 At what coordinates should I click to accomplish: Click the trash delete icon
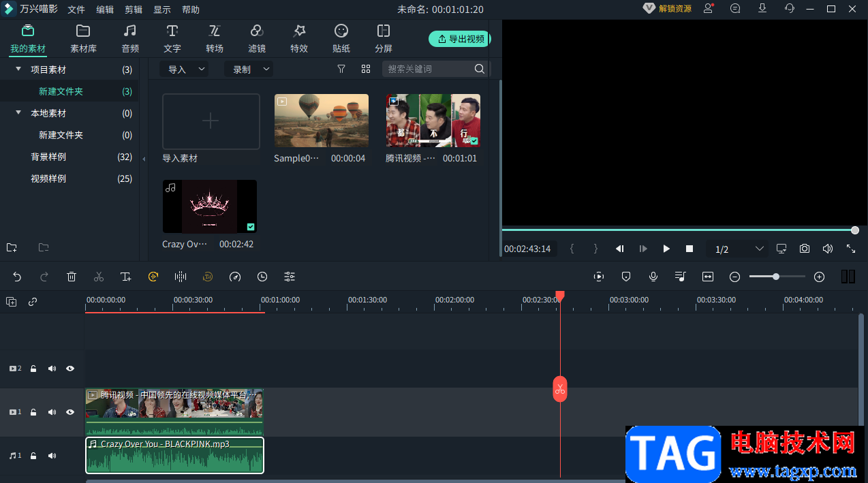pyautogui.click(x=72, y=277)
